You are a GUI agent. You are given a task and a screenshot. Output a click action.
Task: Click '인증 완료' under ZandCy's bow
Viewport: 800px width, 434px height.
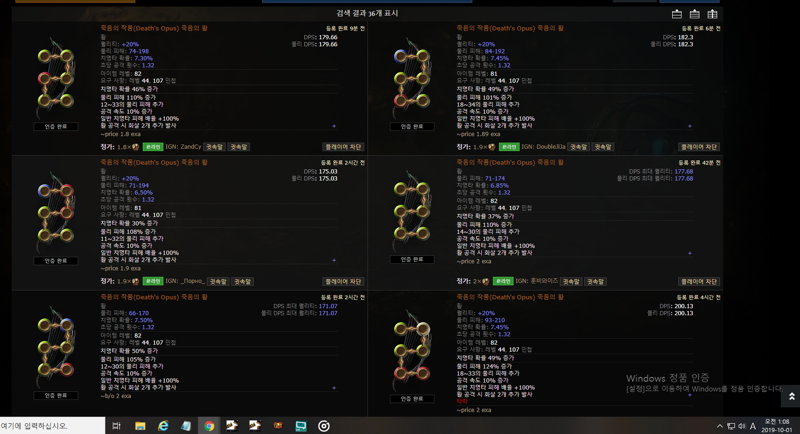56,126
